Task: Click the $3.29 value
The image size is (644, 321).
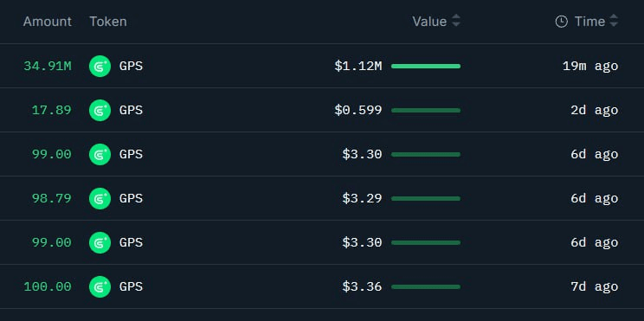Action: [x=362, y=198]
